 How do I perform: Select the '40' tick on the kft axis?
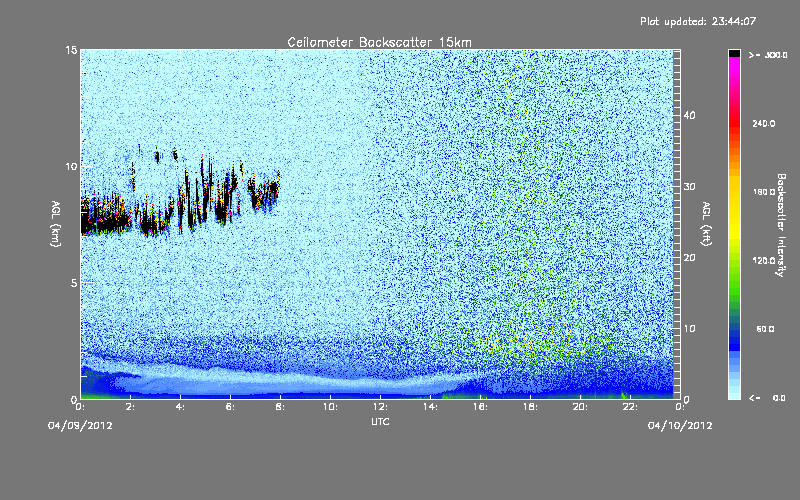coord(689,115)
